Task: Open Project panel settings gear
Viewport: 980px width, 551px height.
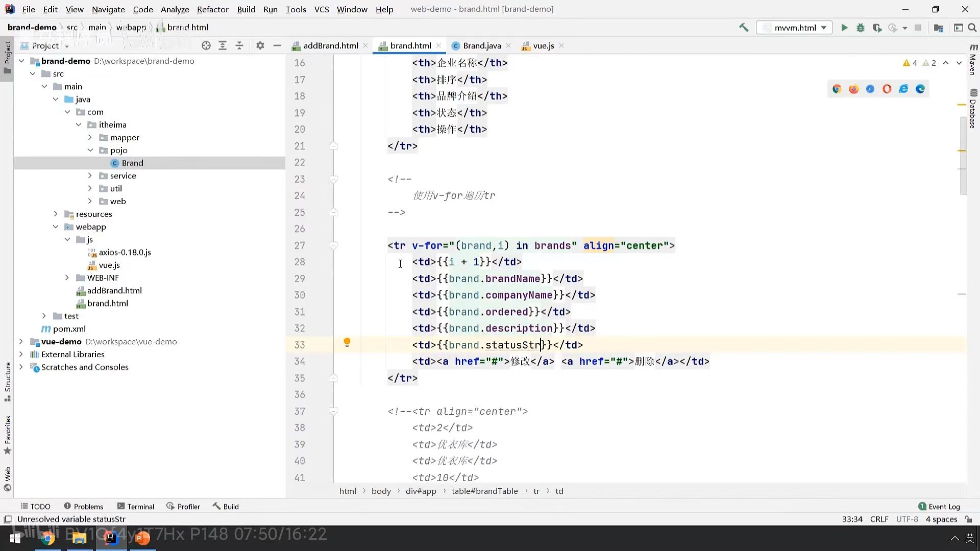Action: (x=260, y=45)
